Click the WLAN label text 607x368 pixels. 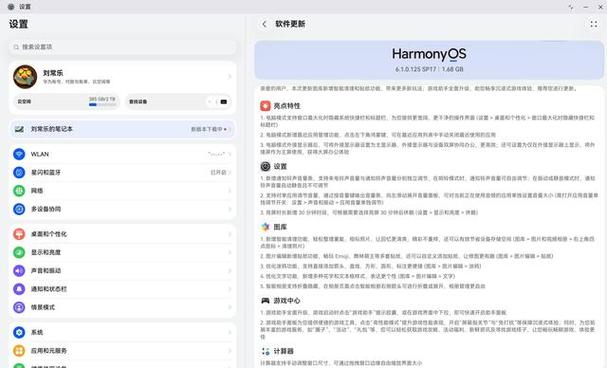[x=40, y=154]
